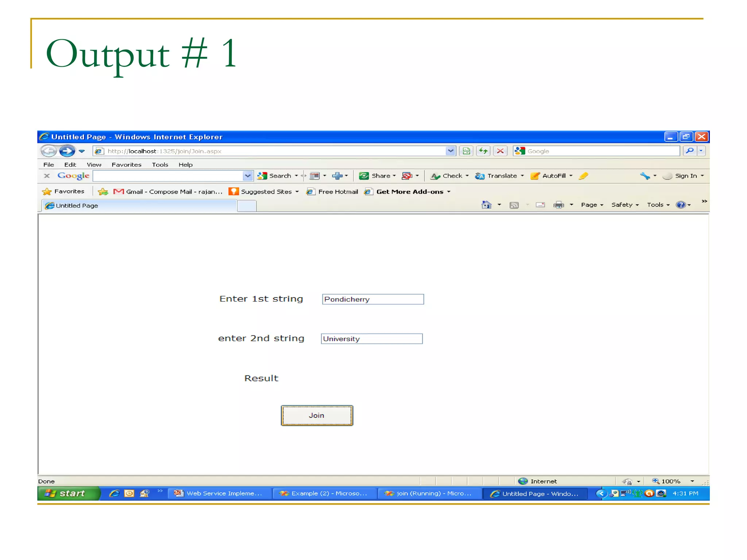Viewport: 747px width, 560px height.
Task: Open the Help menu
Action: pos(185,165)
